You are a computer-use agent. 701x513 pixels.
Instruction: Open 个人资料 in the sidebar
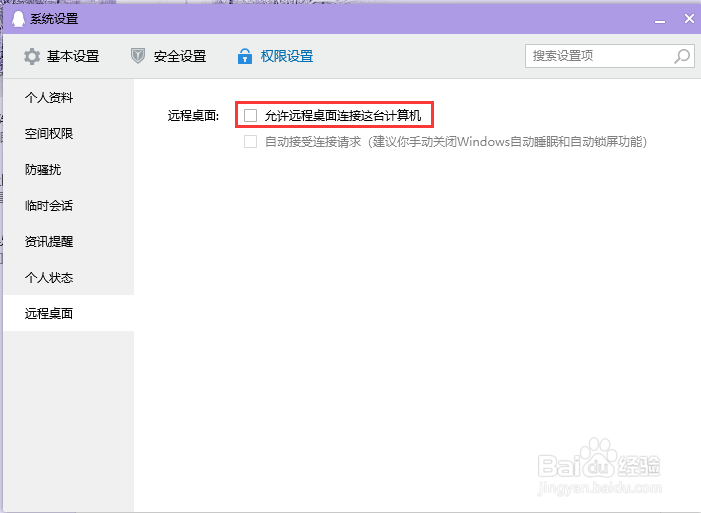68,98
